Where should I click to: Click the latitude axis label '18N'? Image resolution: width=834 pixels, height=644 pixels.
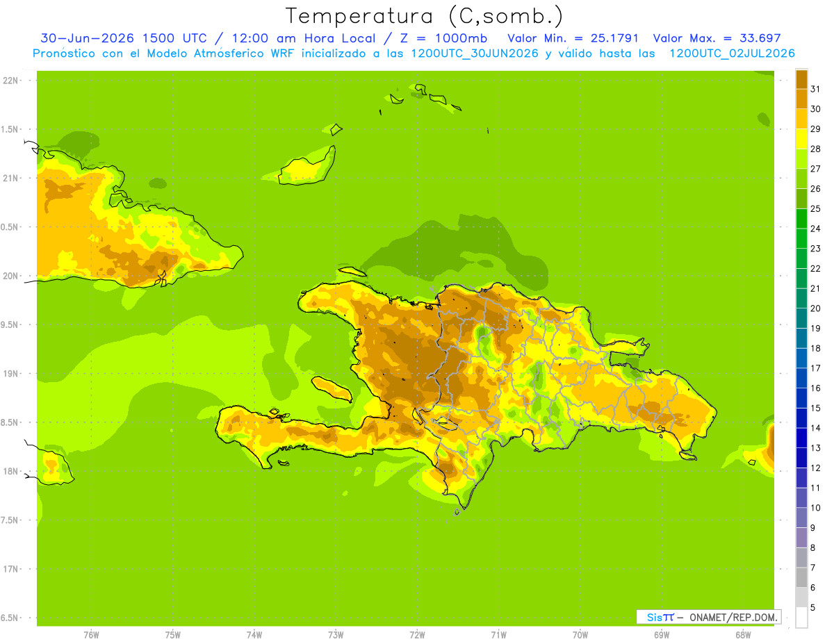pos(10,471)
